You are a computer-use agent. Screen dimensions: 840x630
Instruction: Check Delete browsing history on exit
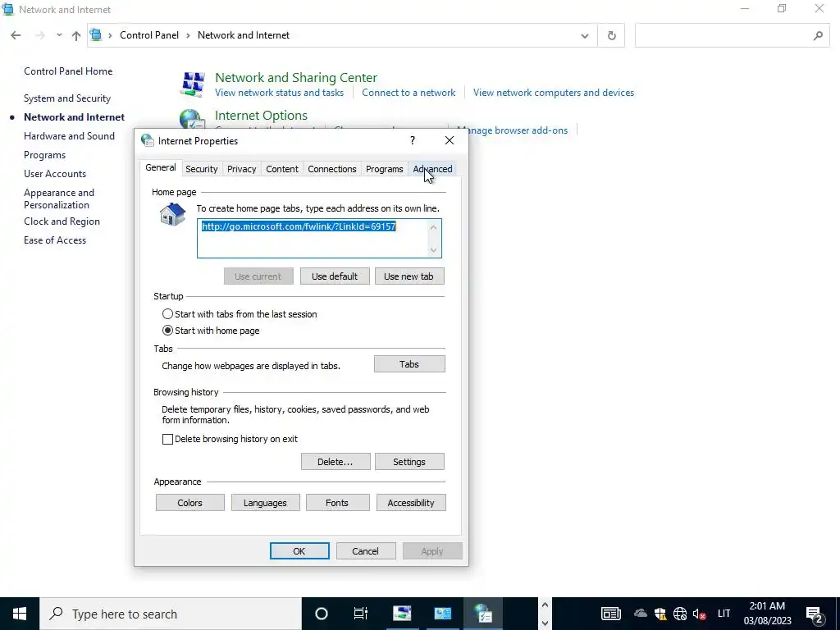click(167, 440)
